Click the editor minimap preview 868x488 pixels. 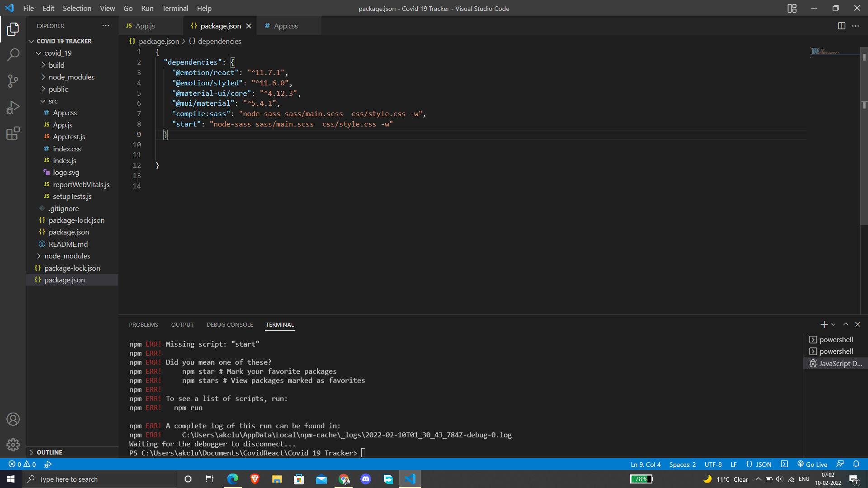pyautogui.click(x=834, y=52)
